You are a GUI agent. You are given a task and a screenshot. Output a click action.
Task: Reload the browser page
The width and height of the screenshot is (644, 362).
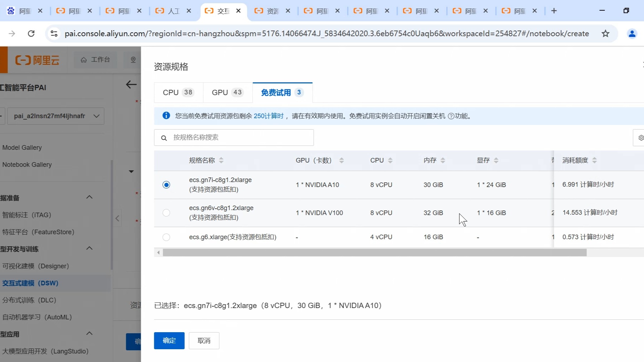pos(31,33)
